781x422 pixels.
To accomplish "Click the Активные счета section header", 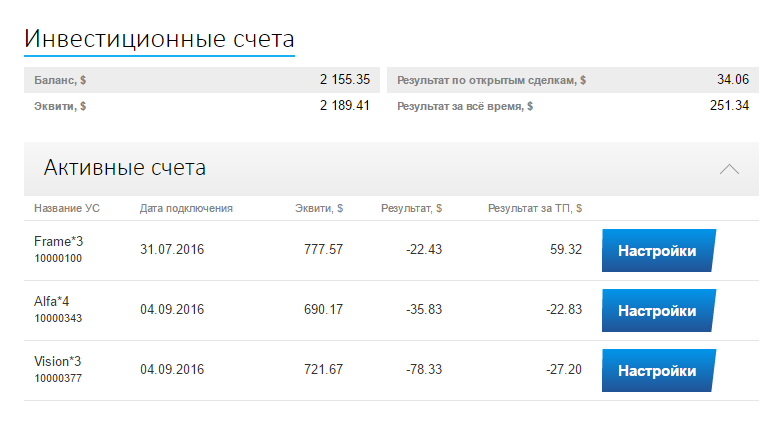I will click(125, 168).
